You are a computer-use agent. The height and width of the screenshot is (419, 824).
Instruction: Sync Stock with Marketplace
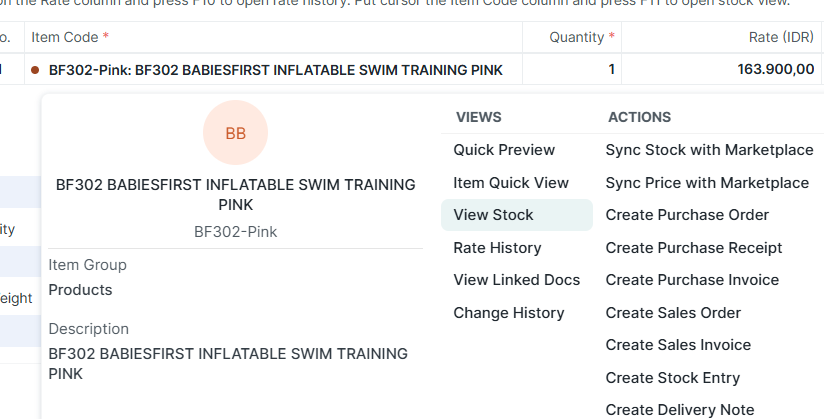click(x=709, y=150)
